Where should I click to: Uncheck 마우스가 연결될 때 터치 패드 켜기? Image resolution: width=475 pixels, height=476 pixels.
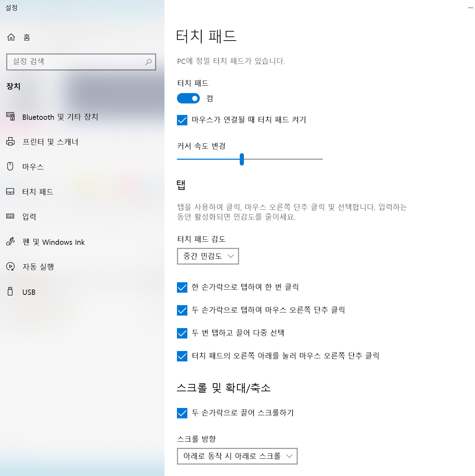click(182, 120)
